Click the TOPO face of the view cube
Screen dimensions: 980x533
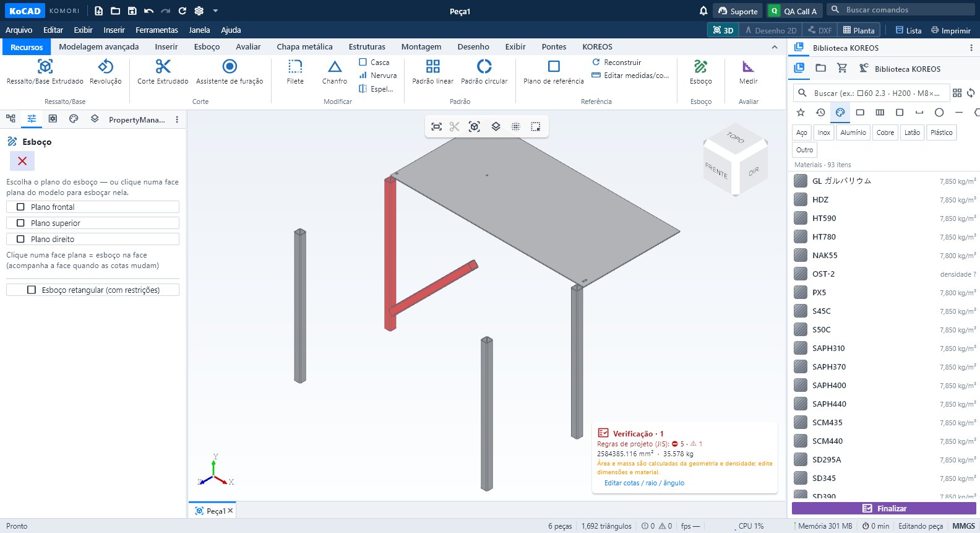(735, 137)
